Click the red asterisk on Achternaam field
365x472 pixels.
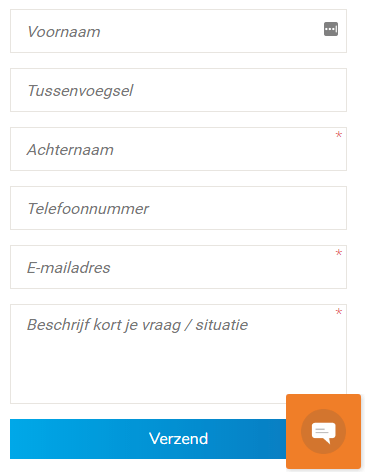[x=339, y=135]
